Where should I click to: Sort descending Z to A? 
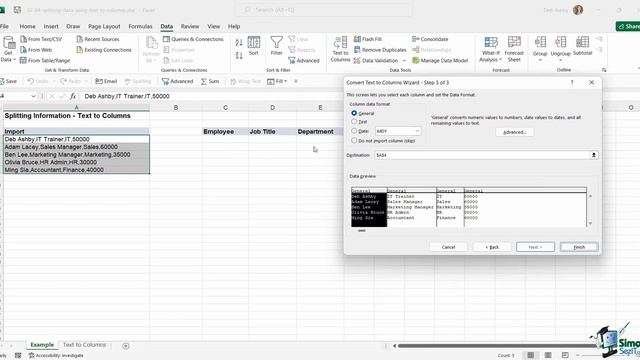click(239, 55)
